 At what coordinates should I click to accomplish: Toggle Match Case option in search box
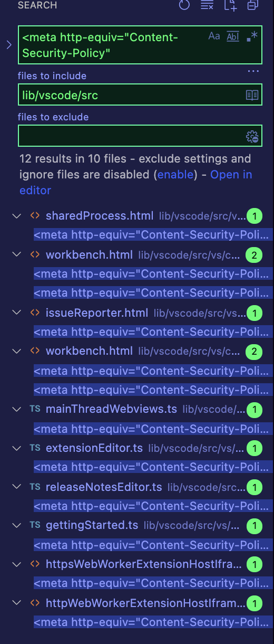(214, 36)
